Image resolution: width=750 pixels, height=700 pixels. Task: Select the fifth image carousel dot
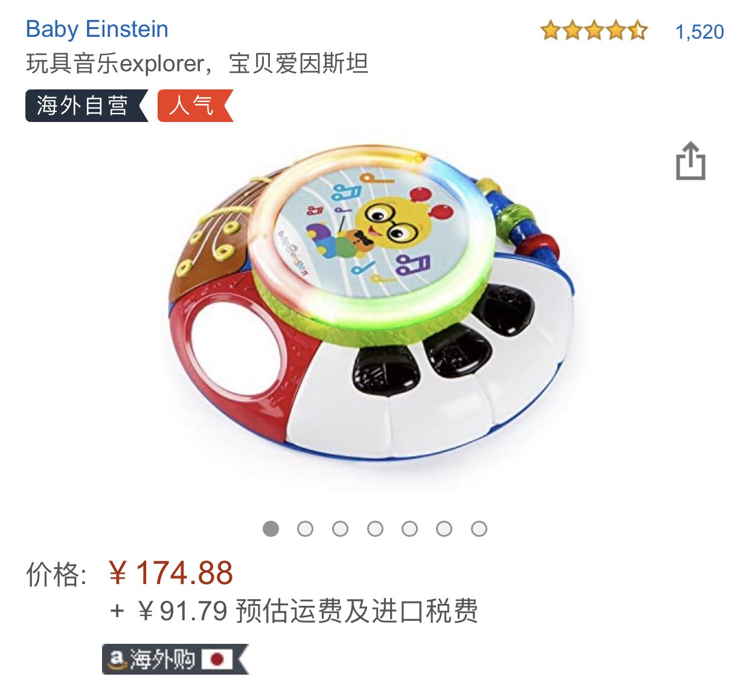pos(410,529)
